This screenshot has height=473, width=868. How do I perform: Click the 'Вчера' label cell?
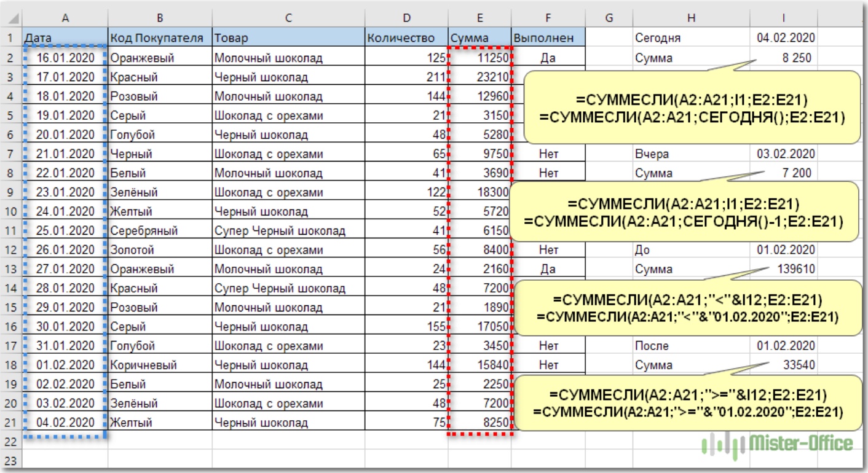(691, 154)
